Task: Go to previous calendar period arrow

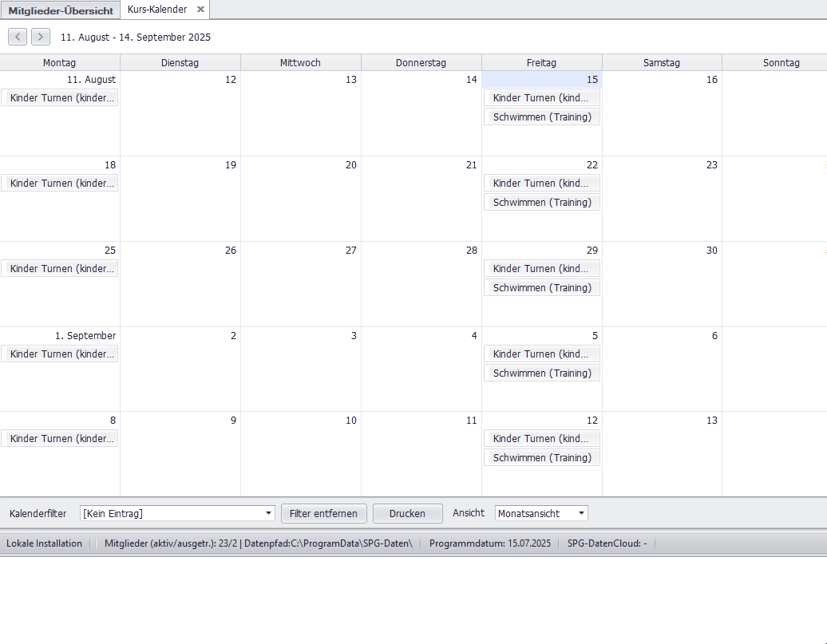Action: click(x=18, y=37)
